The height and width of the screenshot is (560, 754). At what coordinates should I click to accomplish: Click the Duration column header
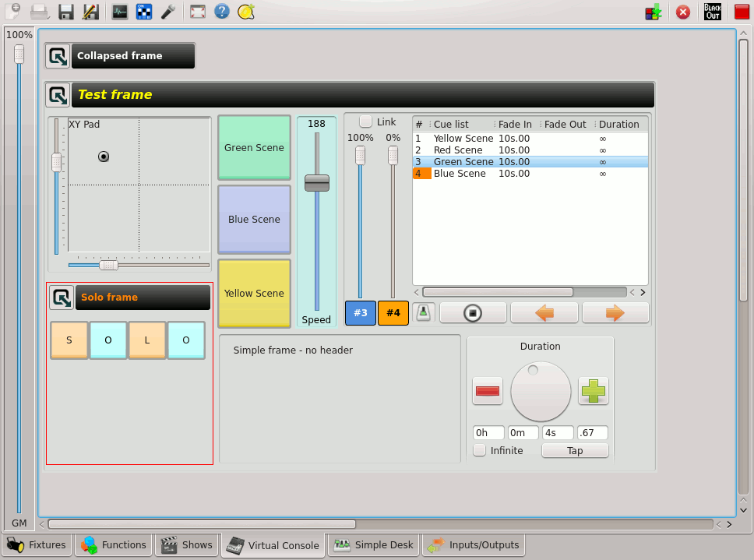621,124
